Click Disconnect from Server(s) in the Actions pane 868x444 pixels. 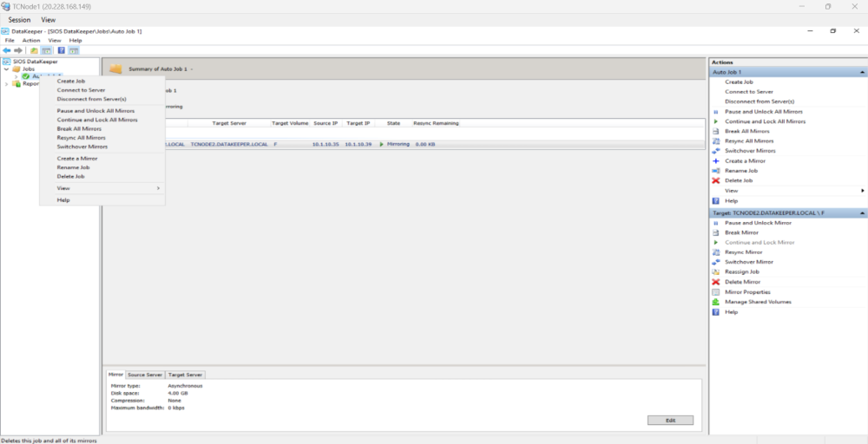(759, 101)
